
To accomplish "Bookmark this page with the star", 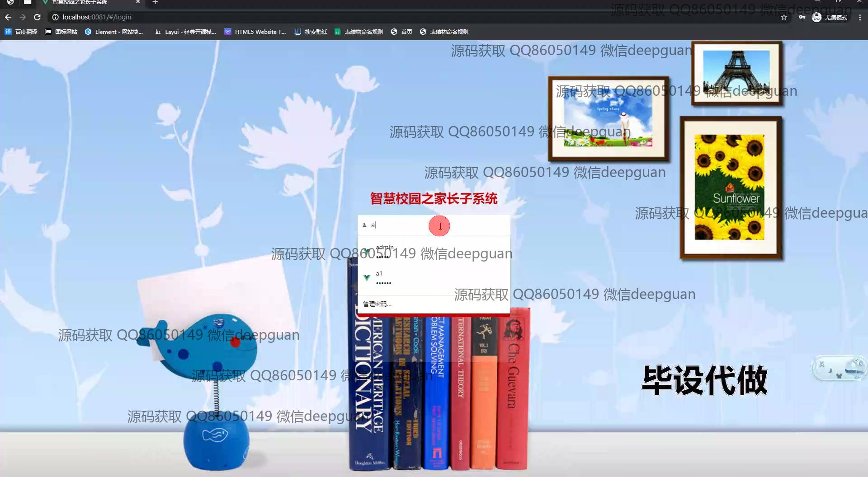I will click(x=784, y=17).
